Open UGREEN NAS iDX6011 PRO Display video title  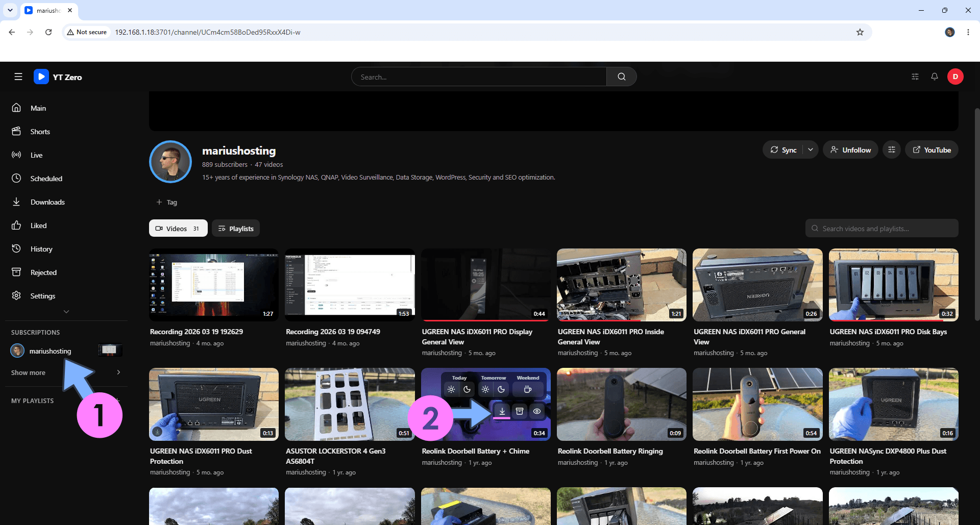pos(477,337)
